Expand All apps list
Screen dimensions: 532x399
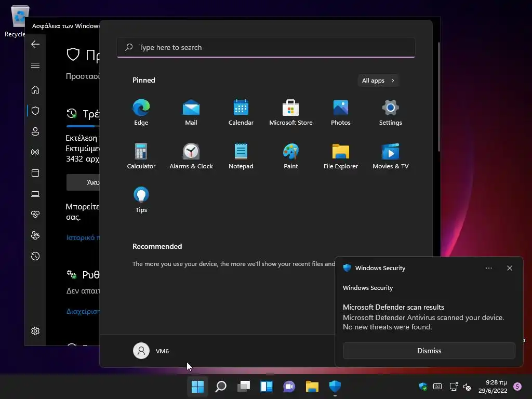pos(378,81)
